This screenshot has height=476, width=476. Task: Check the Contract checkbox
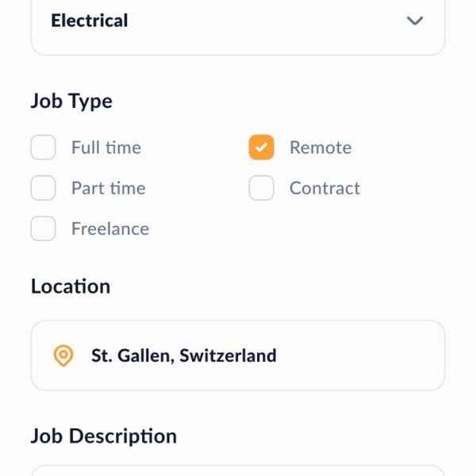pyautogui.click(x=261, y=188)
